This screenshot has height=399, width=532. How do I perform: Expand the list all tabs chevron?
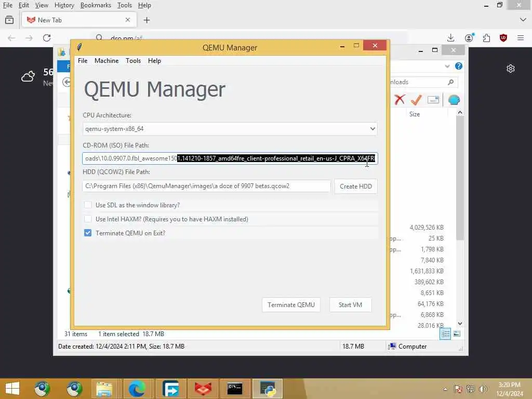(x=523, y=20)
